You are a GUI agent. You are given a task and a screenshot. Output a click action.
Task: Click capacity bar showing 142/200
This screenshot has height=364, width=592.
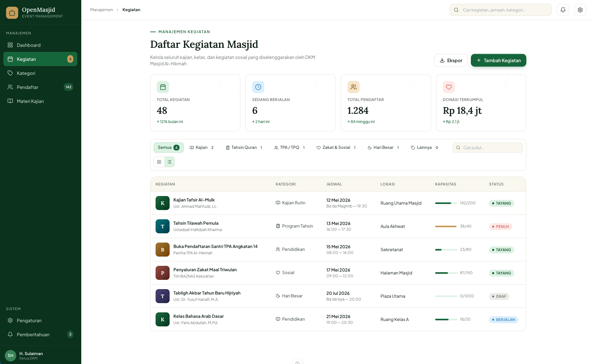446,203
